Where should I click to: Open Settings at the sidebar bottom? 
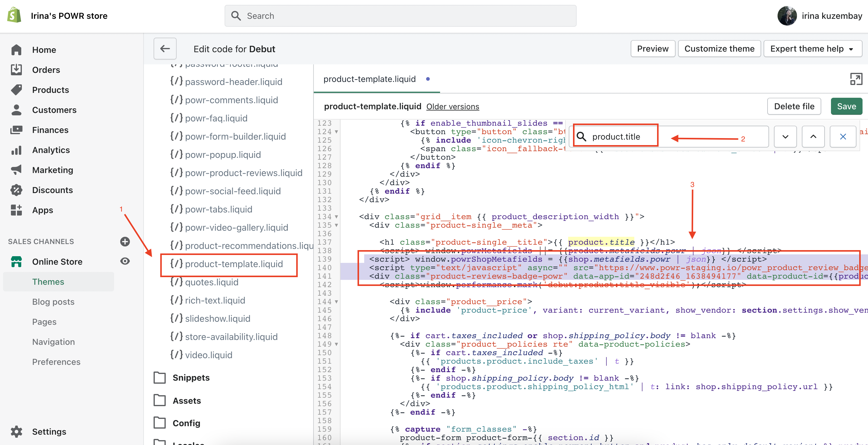pyautogui.click(x=49, y=432)
